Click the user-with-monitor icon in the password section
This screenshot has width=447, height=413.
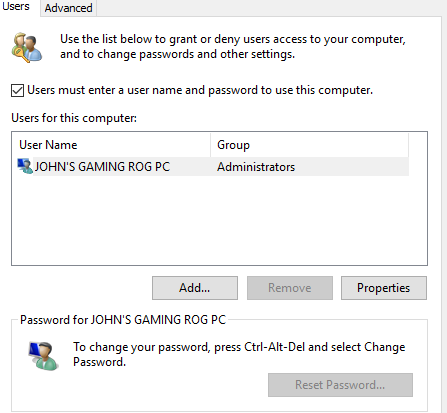tap(43, 356)
